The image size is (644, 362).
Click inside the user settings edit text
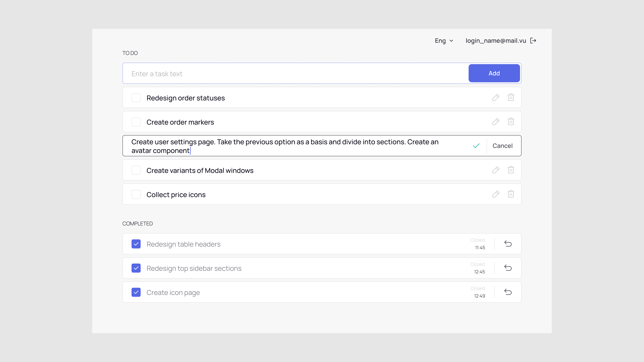coord(285,146)
